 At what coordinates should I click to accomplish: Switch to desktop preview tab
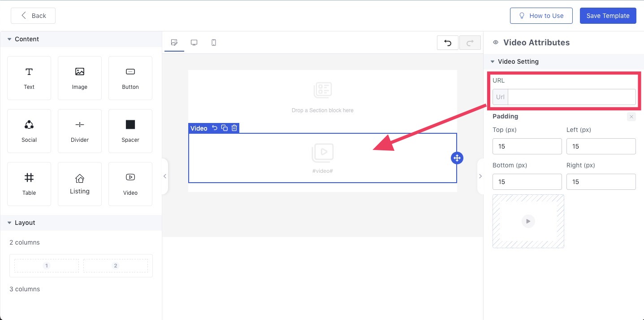(x=194, y=43)
